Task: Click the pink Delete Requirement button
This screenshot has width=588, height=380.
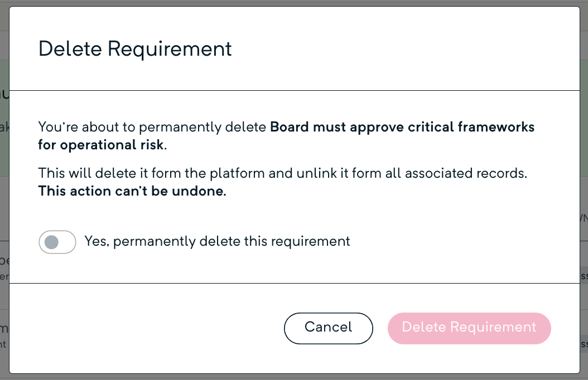Action: coord(469,328)
